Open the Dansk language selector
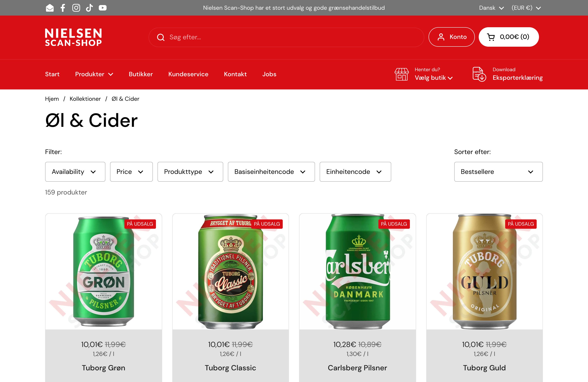 pyautogui.click(x=491, y=8)
